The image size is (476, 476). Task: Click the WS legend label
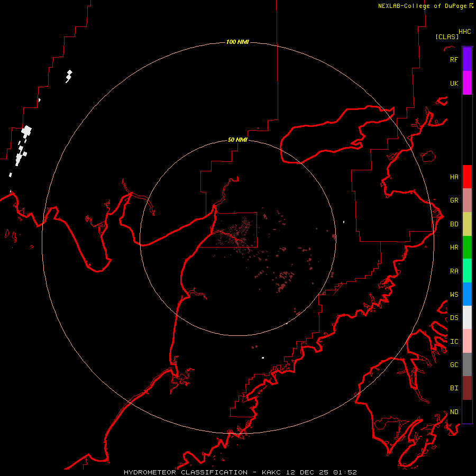[x=454, y=295]
